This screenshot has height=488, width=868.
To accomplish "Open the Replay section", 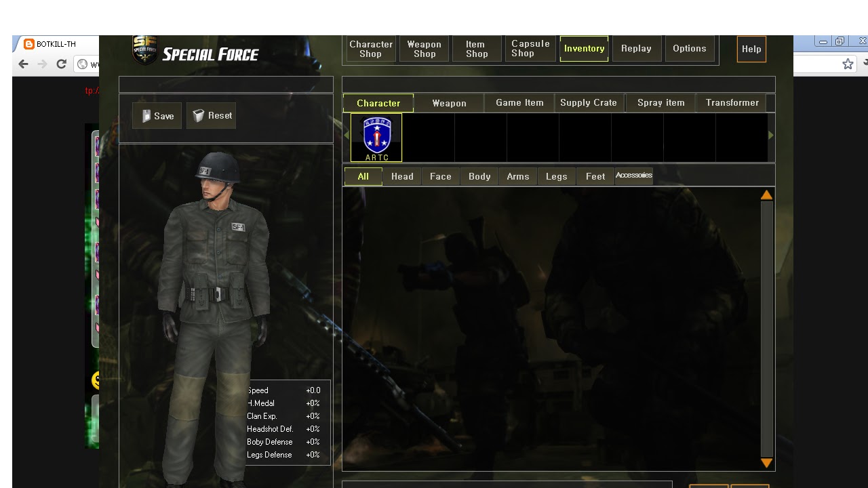I will [636, 49].
